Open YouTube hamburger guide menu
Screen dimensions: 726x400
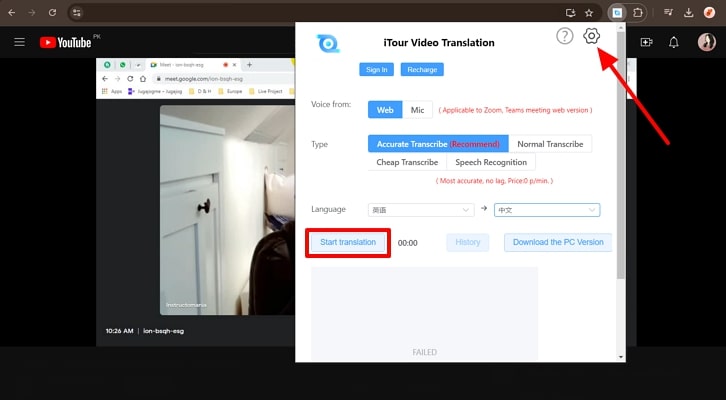19,42
